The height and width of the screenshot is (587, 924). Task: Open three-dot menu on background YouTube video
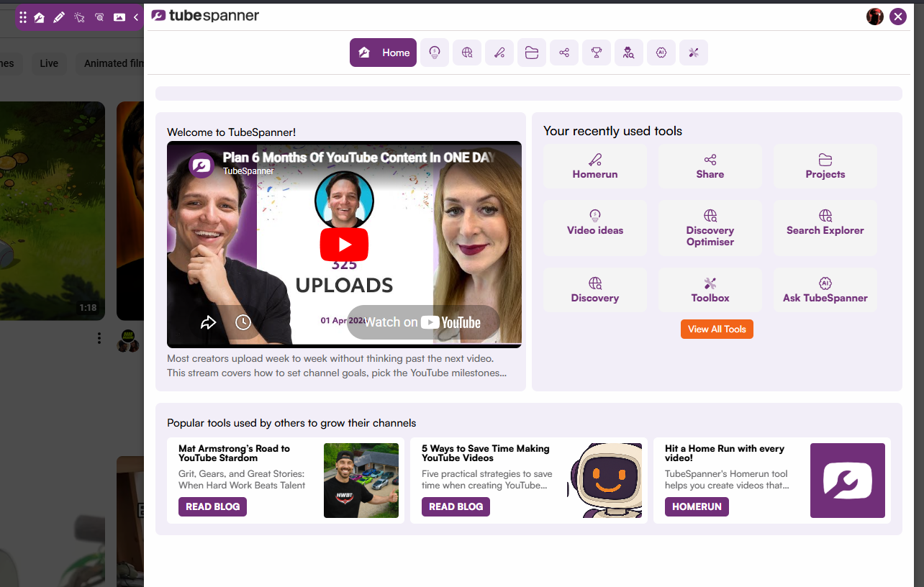pyautogui.click(x=99, y=339)
